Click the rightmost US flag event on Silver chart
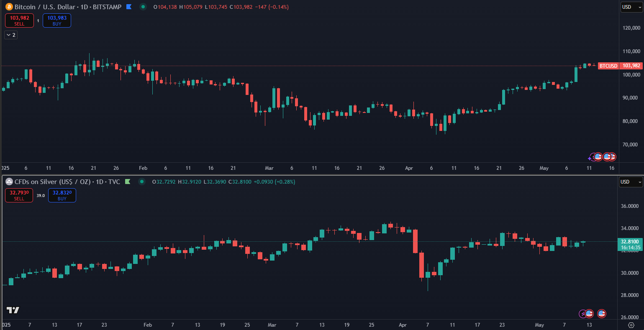The image size is (644, 330). [x=602, y=314]
